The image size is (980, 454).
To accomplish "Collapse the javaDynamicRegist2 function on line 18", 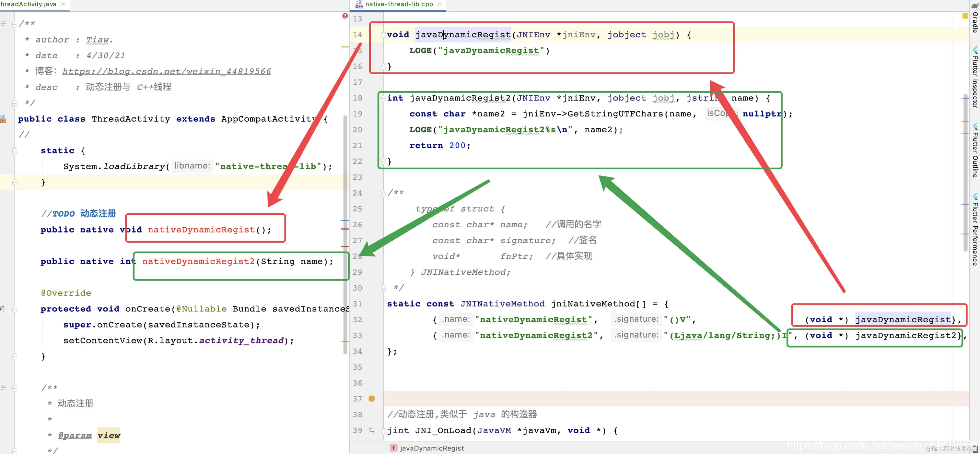I will pos(383,98).
